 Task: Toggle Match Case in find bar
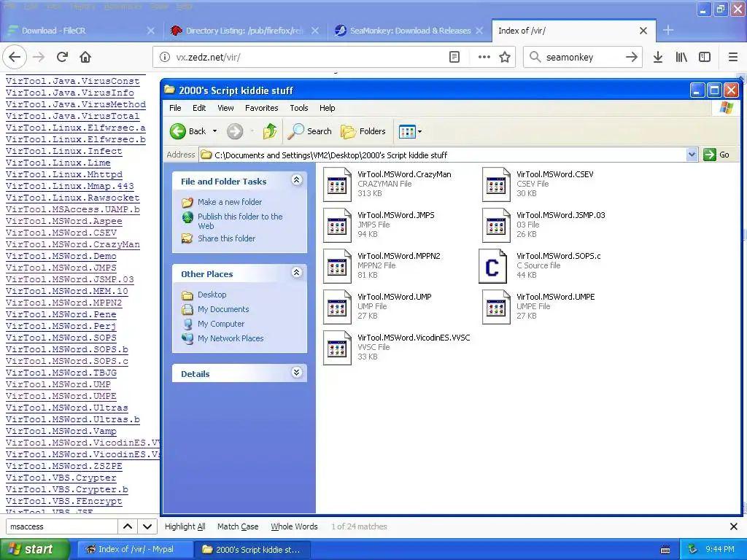238,526
